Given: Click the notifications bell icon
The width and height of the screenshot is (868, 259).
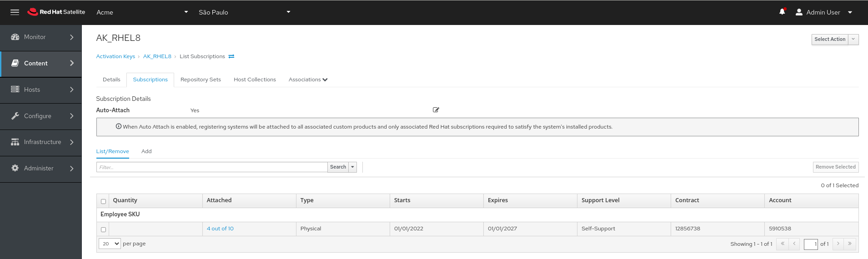Looking at the screenshot, I should click(x=782, y=12).
